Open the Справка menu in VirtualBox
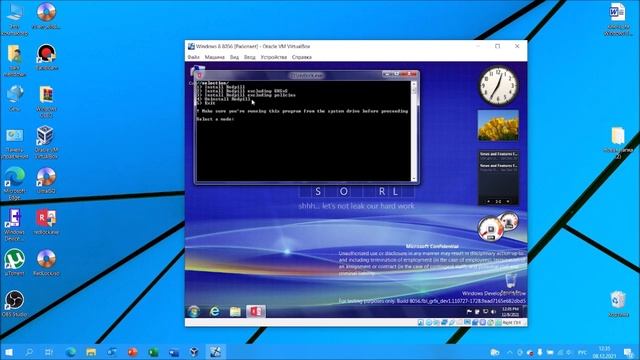The image size is (640, 360). [302, 57]
